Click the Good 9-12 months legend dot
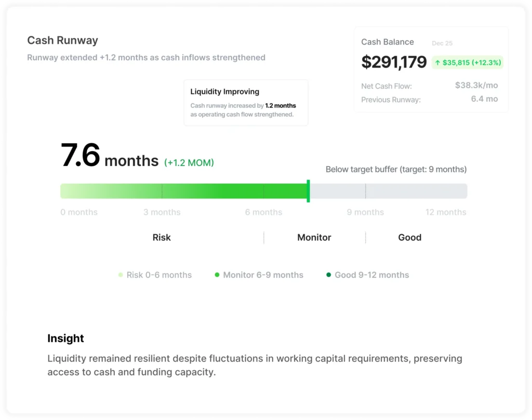Image resolution: width=532 pixels, height=420 pixels. pyautogui.click(x=328, y=275)
